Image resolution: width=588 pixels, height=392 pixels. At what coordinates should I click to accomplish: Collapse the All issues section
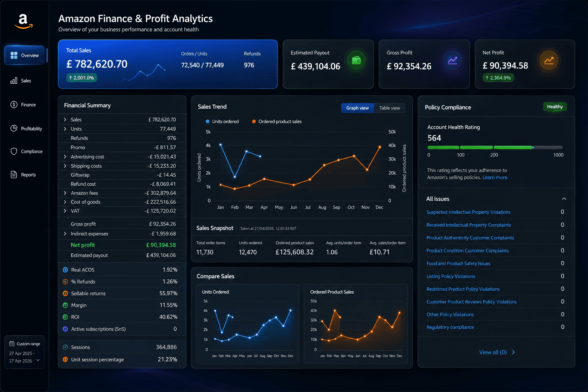coord(564,199)
